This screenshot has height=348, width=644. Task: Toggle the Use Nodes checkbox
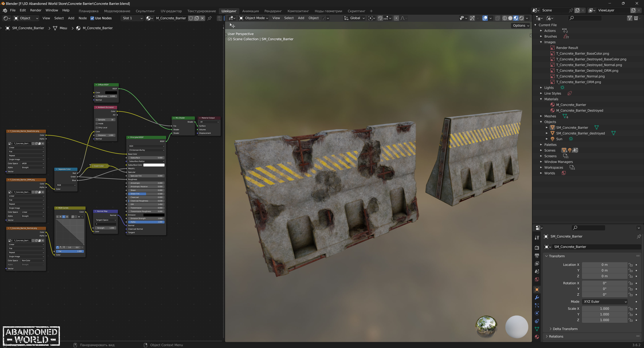pos(92,18)
